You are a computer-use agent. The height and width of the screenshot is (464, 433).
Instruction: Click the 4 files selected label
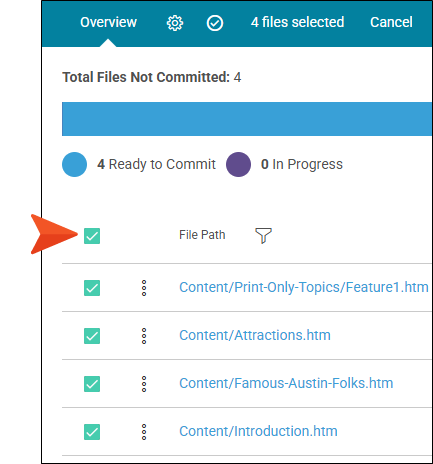point(297,22)
